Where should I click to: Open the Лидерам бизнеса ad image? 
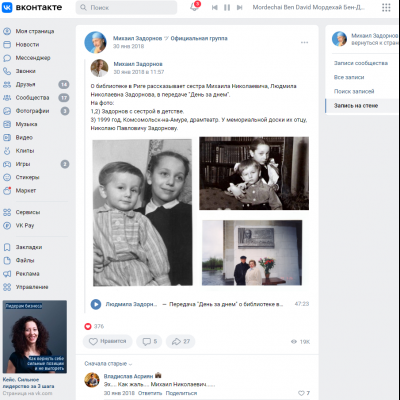coord(35,337)
